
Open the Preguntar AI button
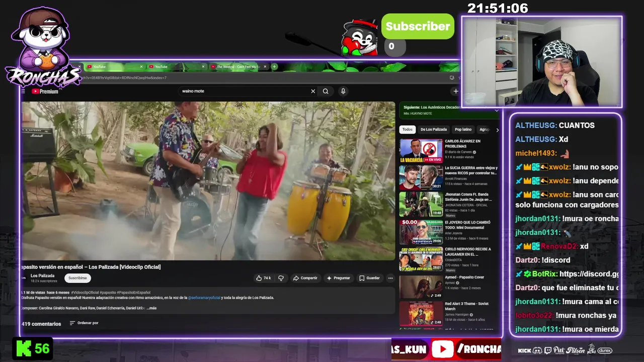[338, 278]
